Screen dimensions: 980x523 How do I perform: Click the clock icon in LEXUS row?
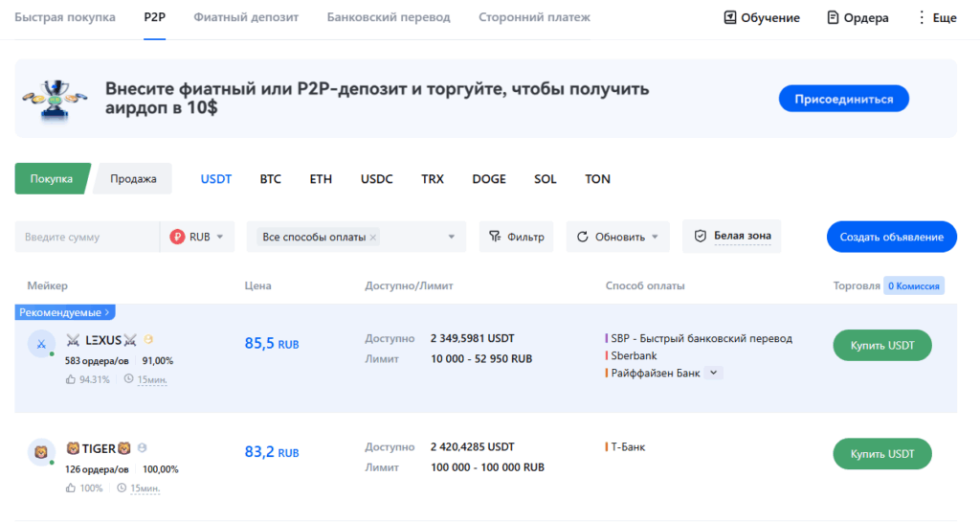point(128,379)
